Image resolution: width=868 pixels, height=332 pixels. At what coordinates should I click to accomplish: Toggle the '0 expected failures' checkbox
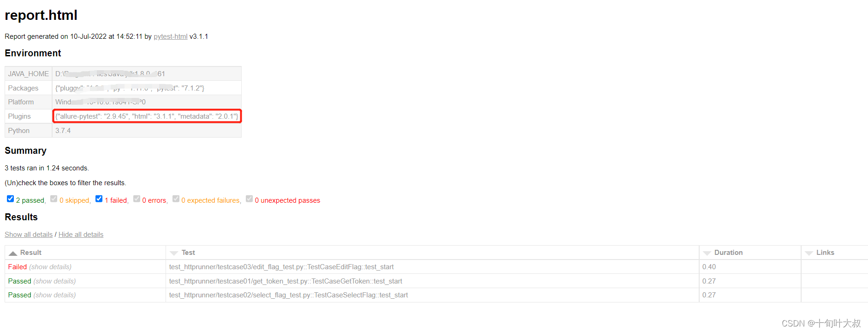(176, 199)
